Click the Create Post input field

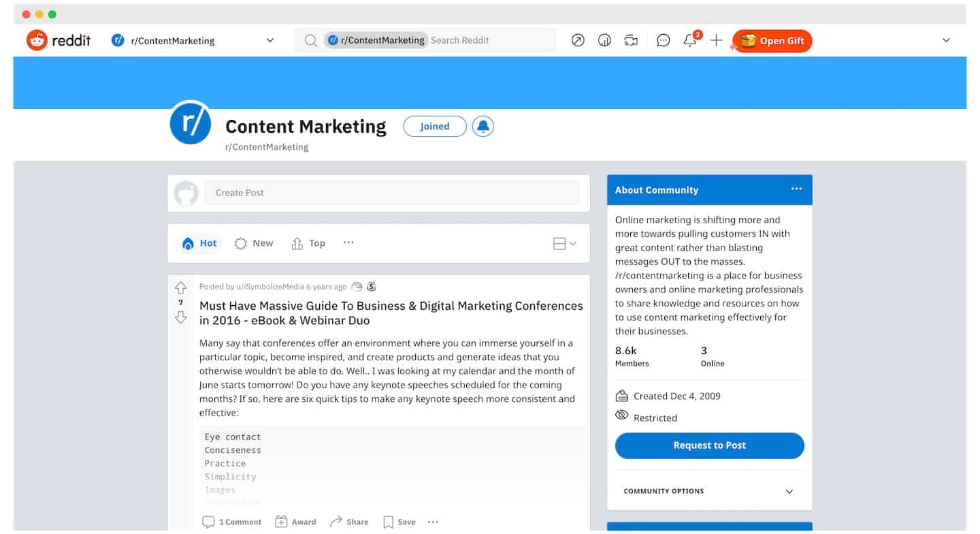point(392,193)
